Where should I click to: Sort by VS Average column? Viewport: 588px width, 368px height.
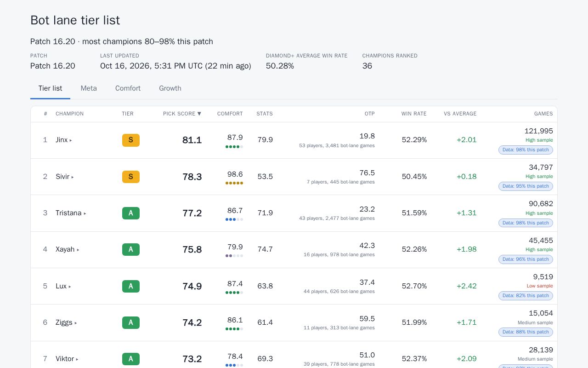[x=460, y=114]
